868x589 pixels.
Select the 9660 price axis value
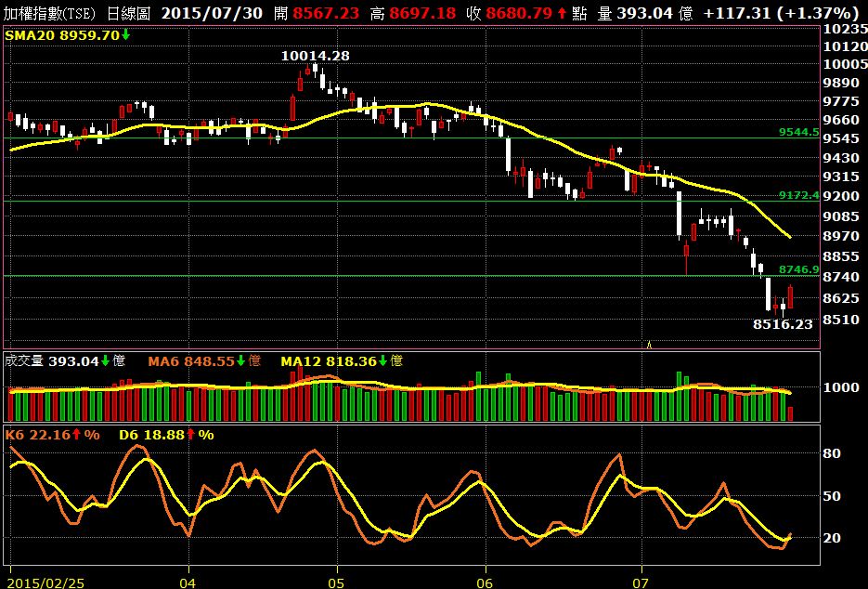coord(841,120)
